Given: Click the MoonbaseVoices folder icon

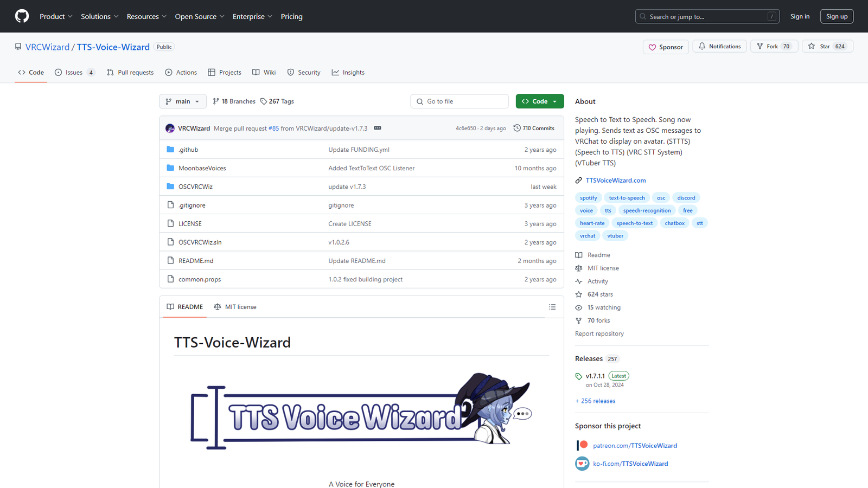Looking at the screenshot, I should (170, 168).
